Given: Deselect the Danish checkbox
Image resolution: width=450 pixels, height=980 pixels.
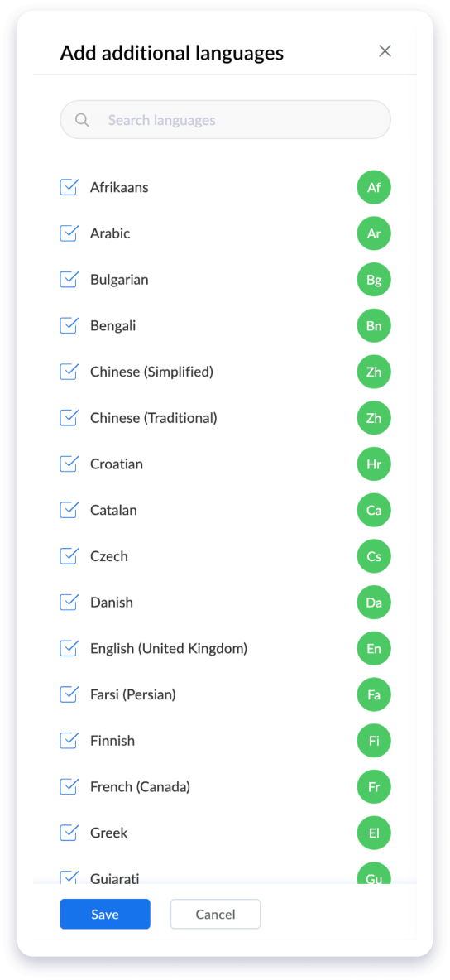Looking at the screenshot, I should pos(69,603).
